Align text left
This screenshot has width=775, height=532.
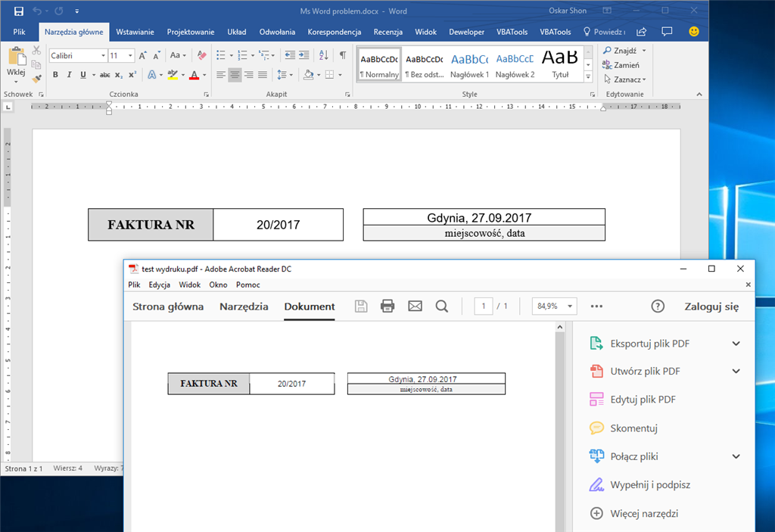[221, 75]
